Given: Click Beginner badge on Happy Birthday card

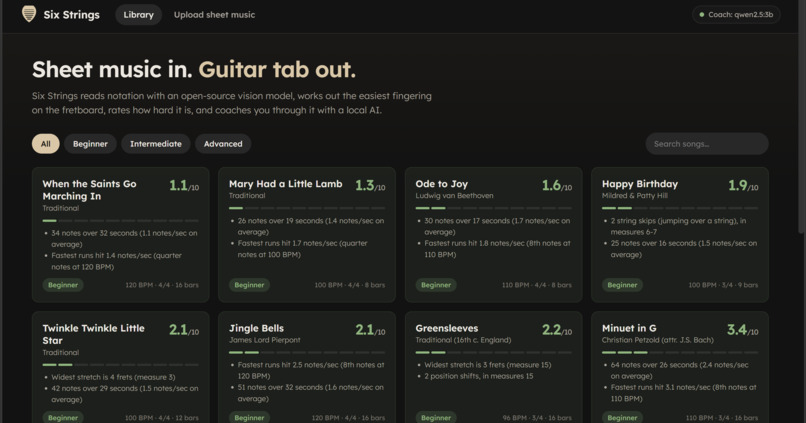Looking at the screenshot, I should (622, 285).
